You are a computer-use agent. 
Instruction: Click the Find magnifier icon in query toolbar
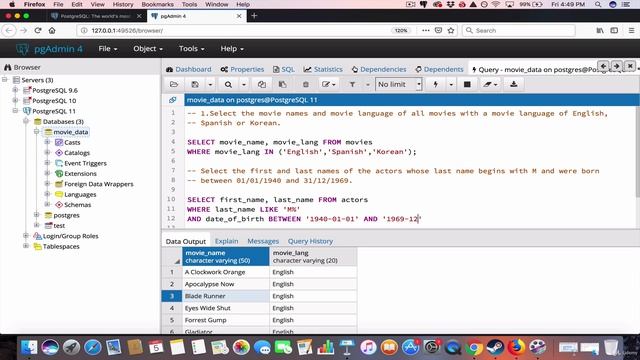pyautogui.click(x=228, y=84)
